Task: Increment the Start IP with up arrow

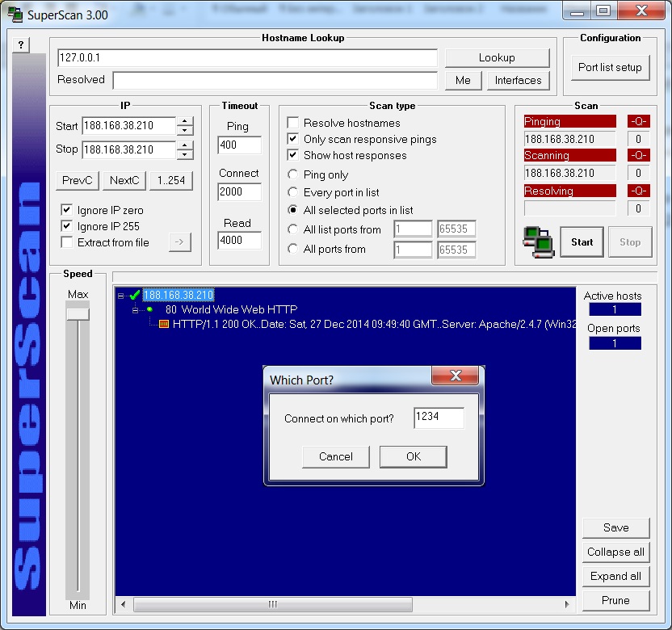Action: (x=185, y=121)
